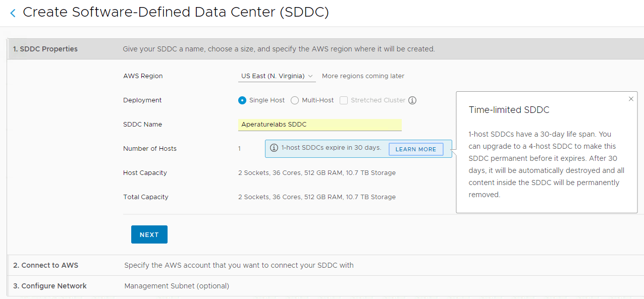Select the Single Host deployment option
This screenshot has height=299, width=644.
[x=242, y=100]
